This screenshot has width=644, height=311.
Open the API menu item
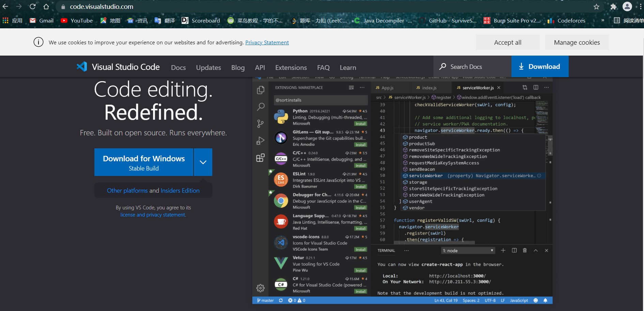pos(260,68)
